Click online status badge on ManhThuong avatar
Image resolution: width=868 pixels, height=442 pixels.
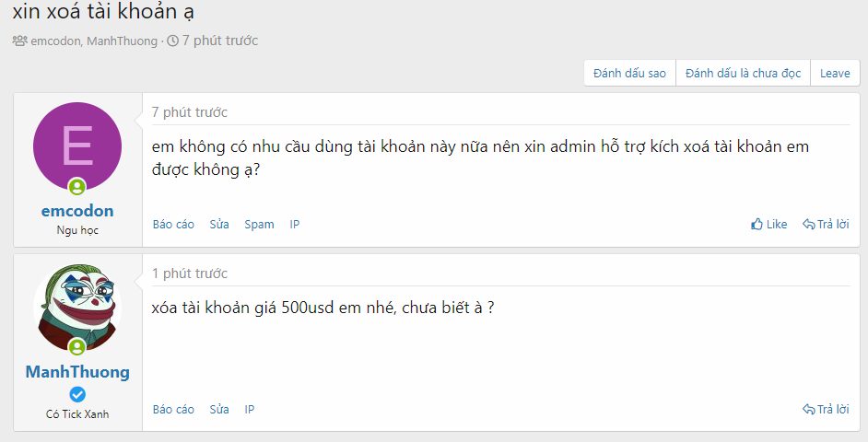[x=77, y=347]
